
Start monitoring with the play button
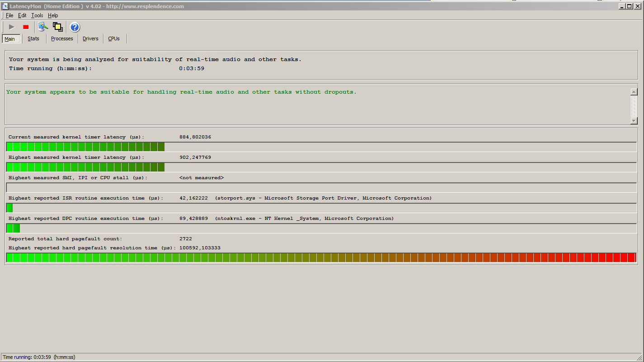click(12, 27)
